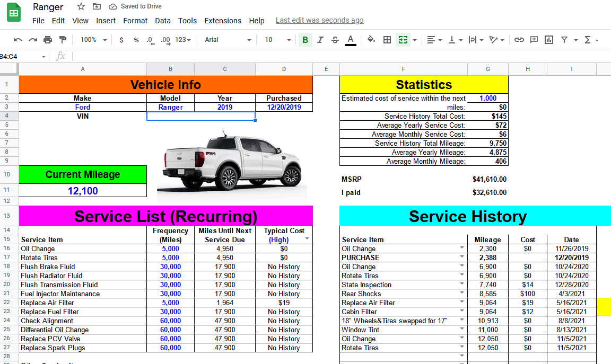This screenshot has height=364, width=611.
Task: Decrease decimal places
Action: [x=150, y=40]
